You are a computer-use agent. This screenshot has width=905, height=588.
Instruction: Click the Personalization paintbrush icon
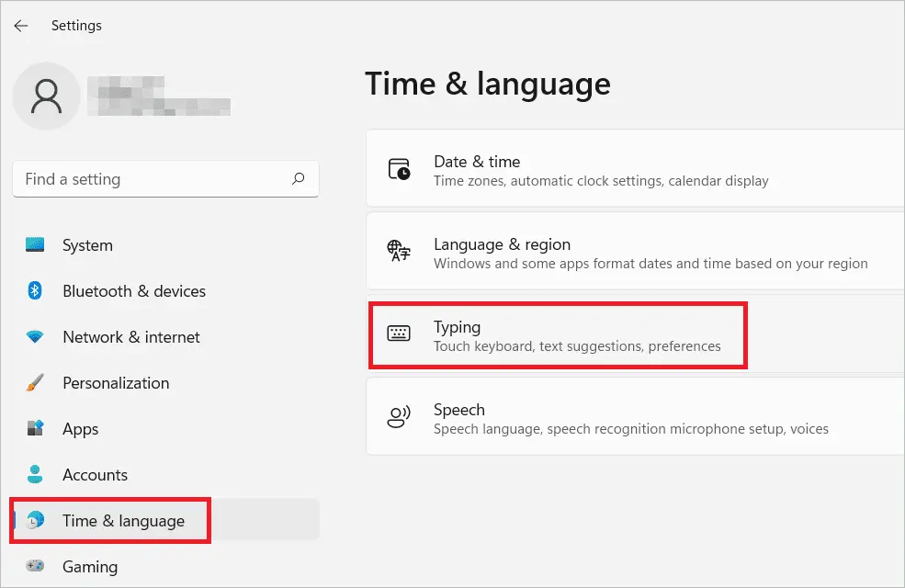(x=35, y=383)
